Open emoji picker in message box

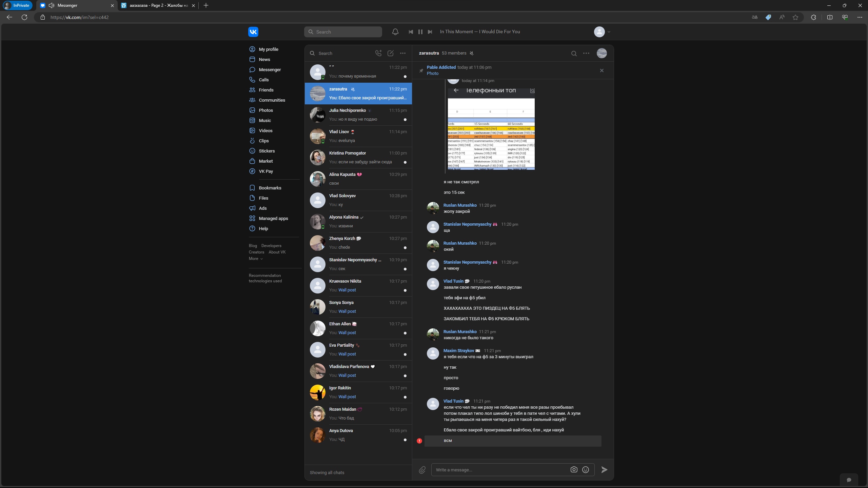pyautogui.click(x=585, y=469)
